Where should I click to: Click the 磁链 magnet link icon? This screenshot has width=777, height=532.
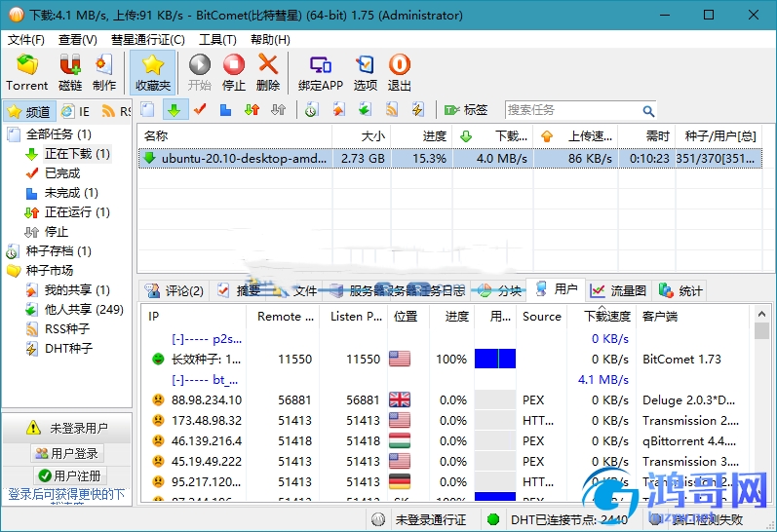tap(70, 73)
